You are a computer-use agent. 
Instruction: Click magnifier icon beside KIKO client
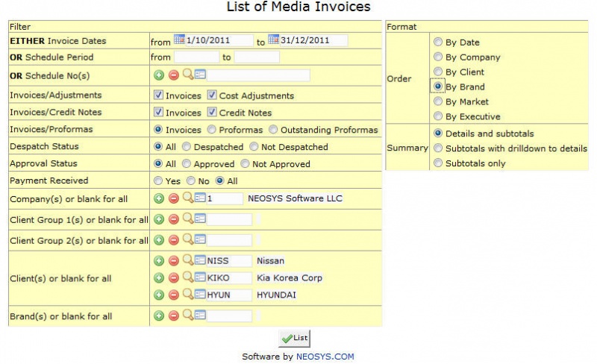tap(188, 277)
